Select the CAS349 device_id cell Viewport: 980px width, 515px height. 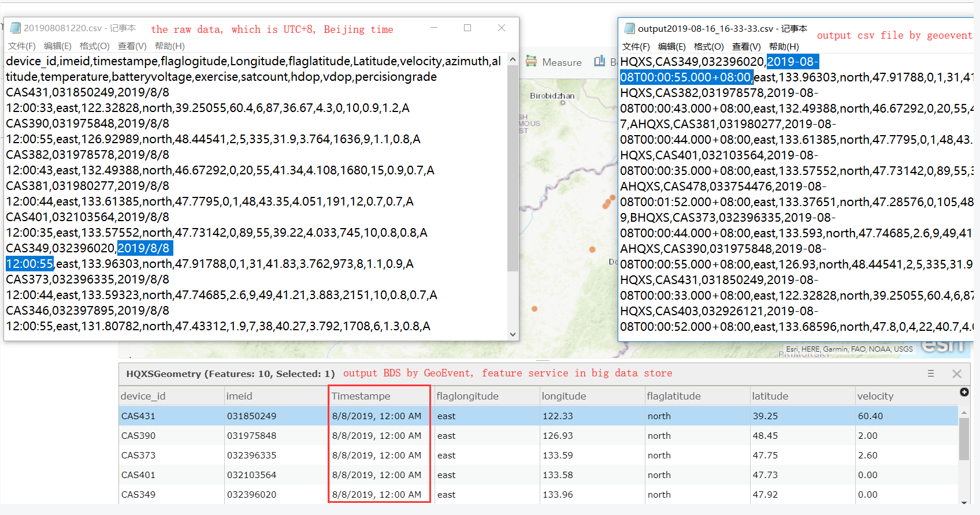172,494
